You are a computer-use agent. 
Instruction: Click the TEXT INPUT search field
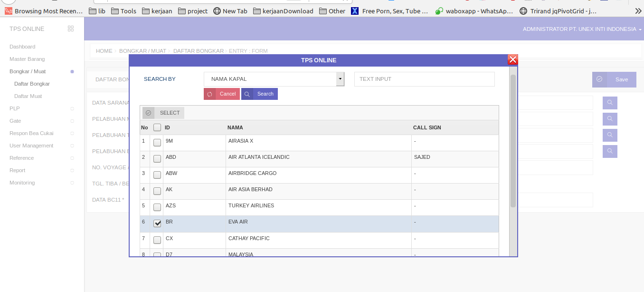click(x=425, y=79)
